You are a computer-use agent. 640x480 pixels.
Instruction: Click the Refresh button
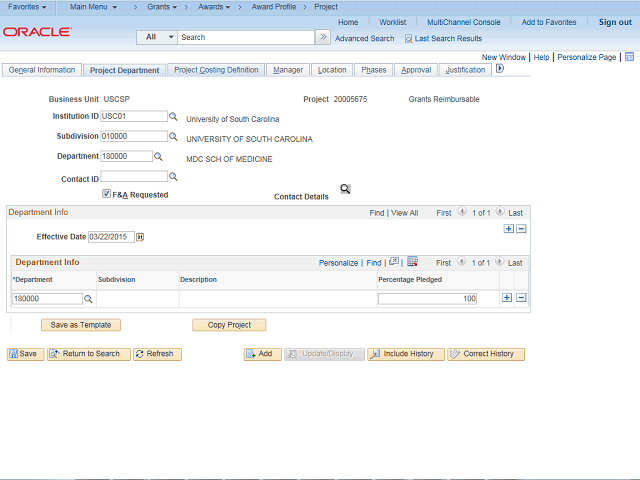click(x=157, y=354)
